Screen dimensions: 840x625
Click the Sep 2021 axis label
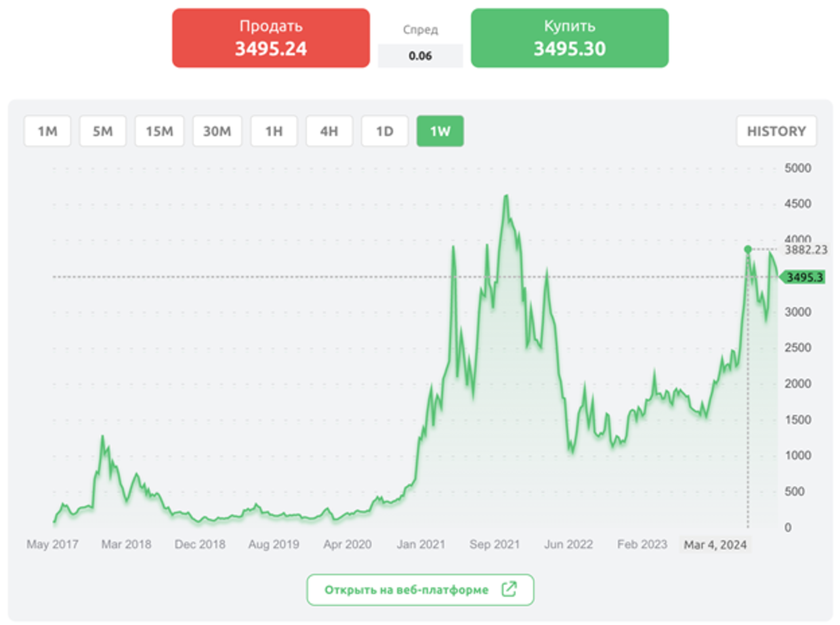tap(493, 545)
